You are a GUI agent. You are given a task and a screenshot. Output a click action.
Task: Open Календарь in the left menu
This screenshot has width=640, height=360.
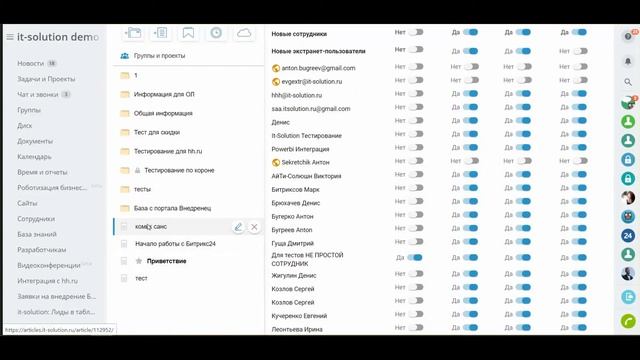pos(34,157)
